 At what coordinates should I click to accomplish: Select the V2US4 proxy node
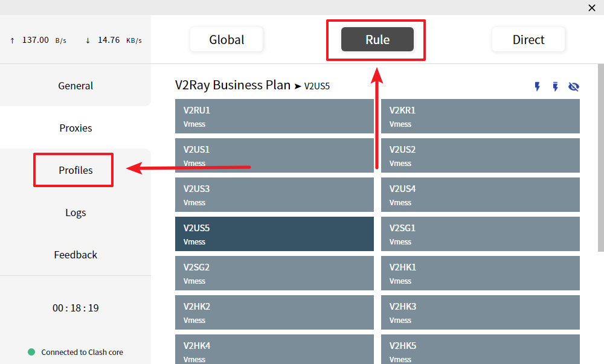click(x=480, y=195)
